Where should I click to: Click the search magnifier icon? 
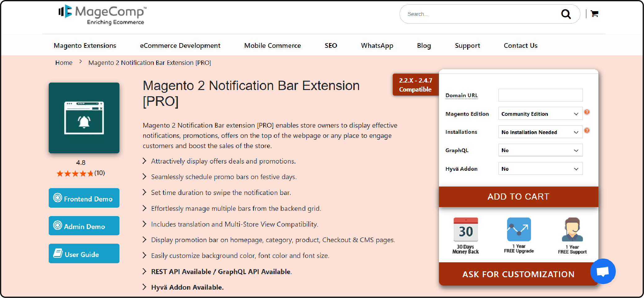tap(566, 14)
